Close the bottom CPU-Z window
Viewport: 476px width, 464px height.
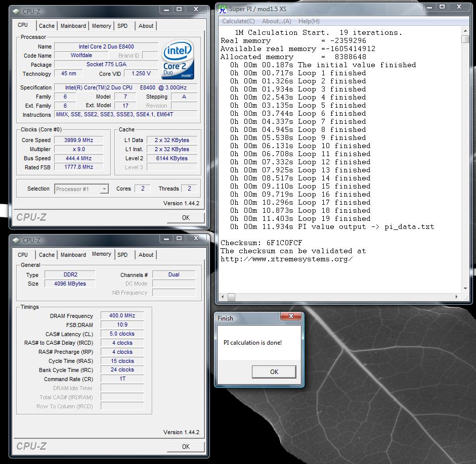[x=196, y=239]
